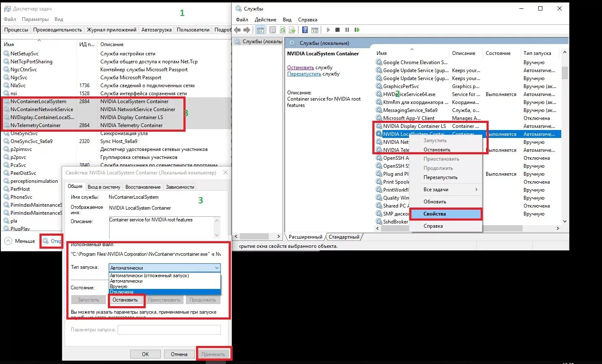Click the gear icon of Microsoft App-V Client
The image size is (602, 364).
[x=379, y=118]
